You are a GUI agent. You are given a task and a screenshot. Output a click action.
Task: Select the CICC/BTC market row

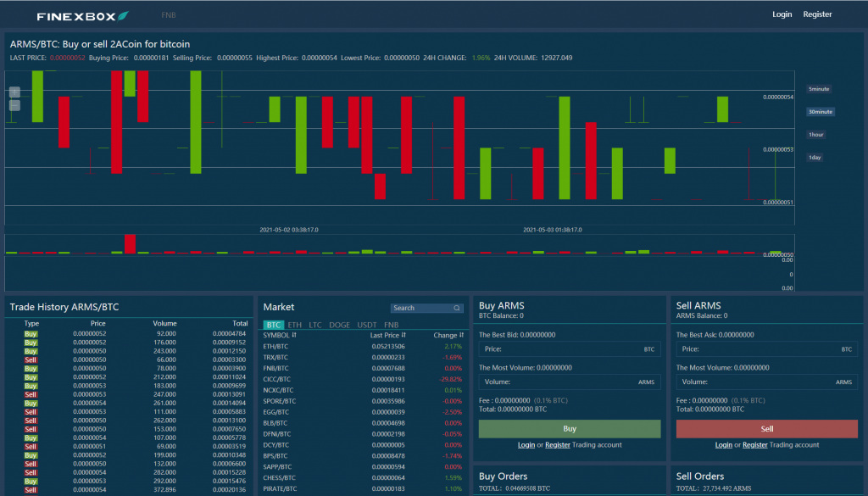pos(363,379)
